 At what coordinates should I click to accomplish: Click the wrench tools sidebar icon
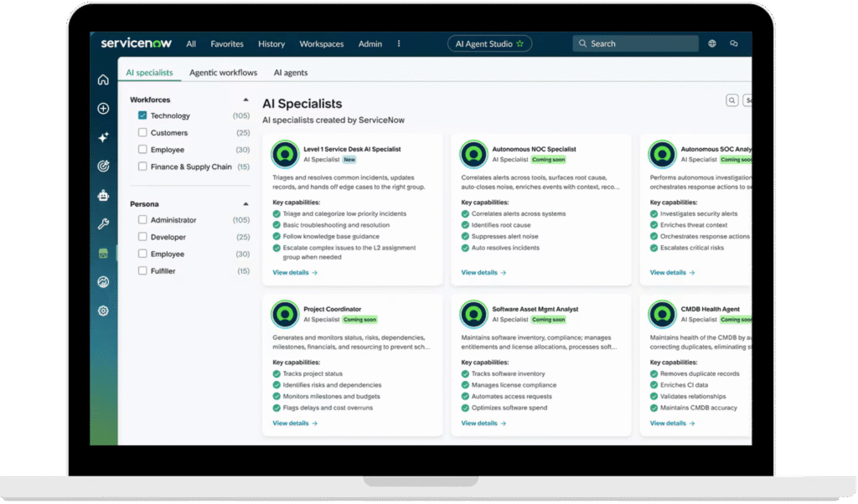(103, 224)
